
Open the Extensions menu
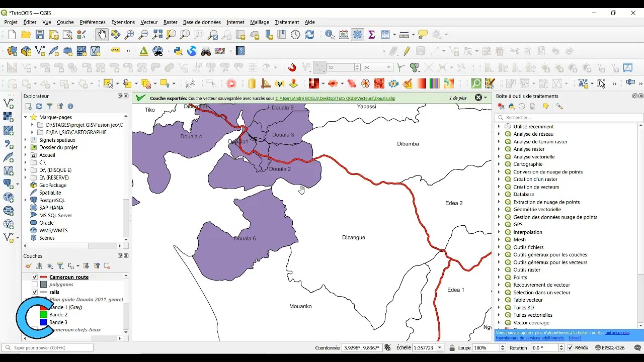[123, 22]
